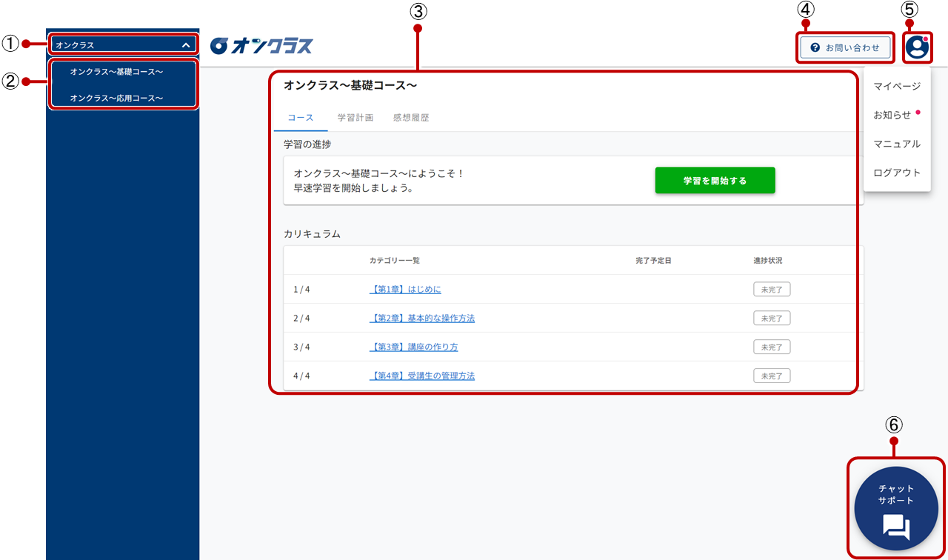
Task: Switch to the 学習計画 tab
Action: tap(355, 118)
